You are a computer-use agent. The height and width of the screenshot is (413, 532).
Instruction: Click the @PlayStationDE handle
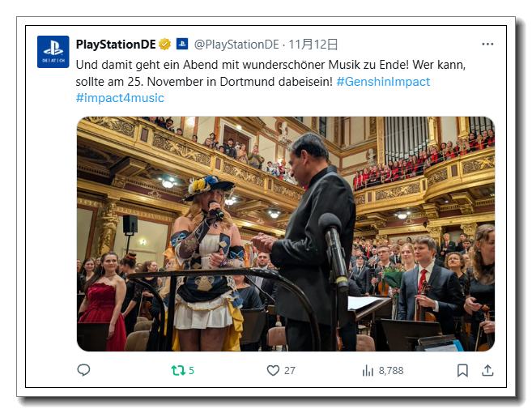236,44
